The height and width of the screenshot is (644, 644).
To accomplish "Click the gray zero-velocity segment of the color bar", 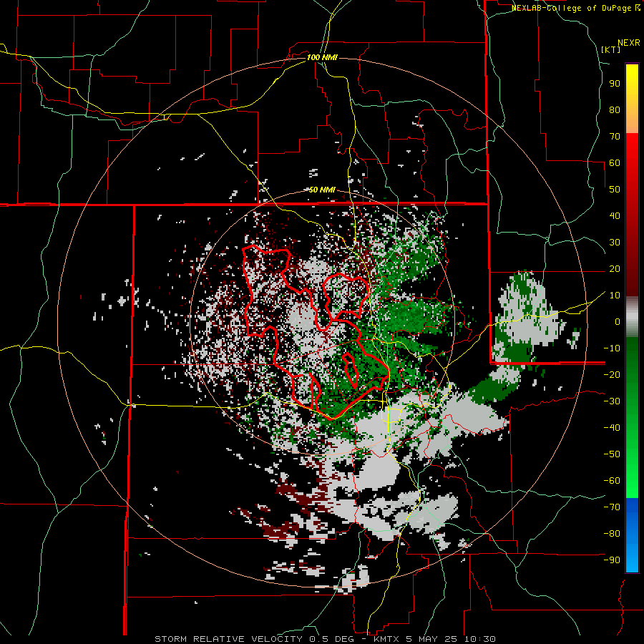I will coord(632,317).
